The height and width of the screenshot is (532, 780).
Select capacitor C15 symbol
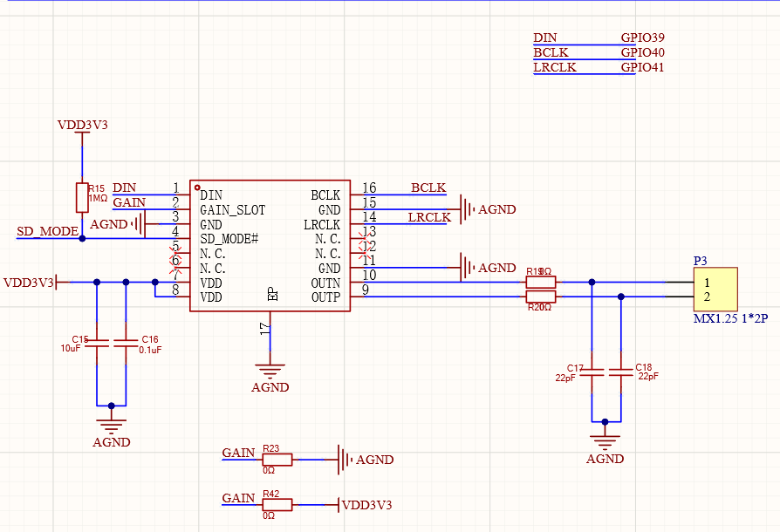(97, 343)
